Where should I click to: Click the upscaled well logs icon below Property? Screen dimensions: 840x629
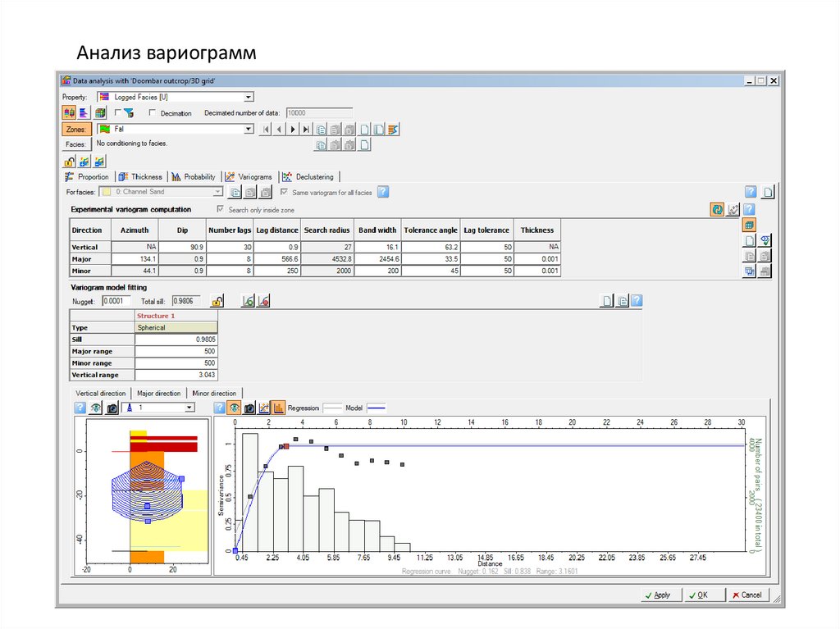pyautogui.click(x=69, y=112)
